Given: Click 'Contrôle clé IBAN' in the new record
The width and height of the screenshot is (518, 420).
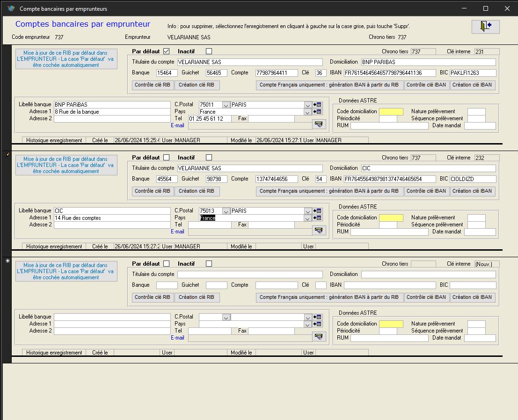Looking at the screenshot, I should click(426, 297).
